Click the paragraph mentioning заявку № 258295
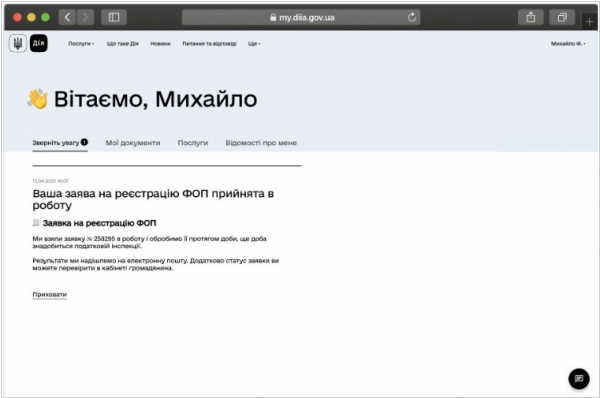Screen dimensions: 600x398 tap(150, 242)
